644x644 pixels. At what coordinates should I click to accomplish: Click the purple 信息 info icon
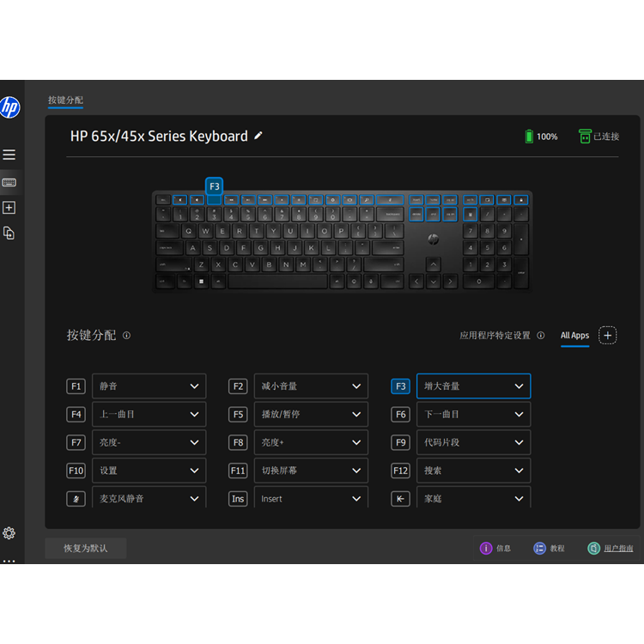[x=486, y=548]
